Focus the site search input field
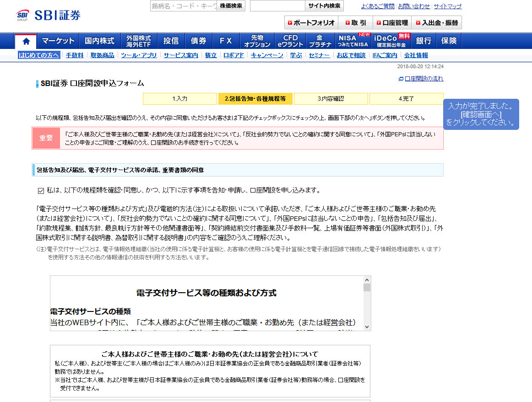The width and height of the screenshot is (532, 402). (277, 6)
